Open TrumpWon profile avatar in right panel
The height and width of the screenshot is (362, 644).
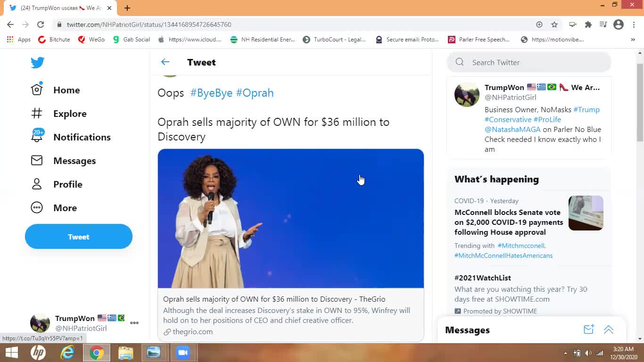467,94
